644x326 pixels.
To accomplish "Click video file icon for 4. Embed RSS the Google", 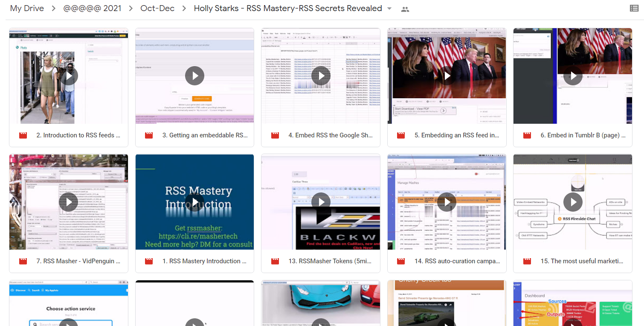I will [275, 135].
